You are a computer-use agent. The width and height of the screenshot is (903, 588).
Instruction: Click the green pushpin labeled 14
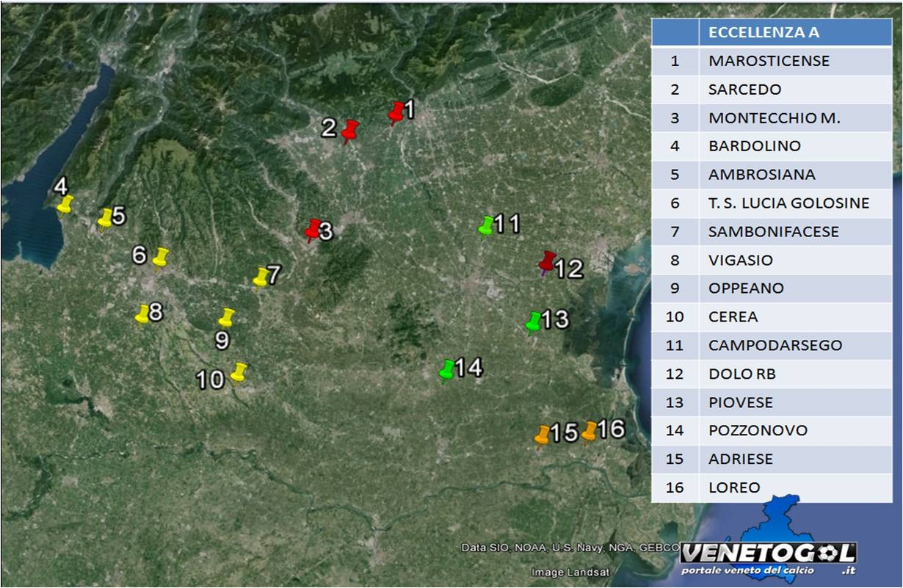(x=446, y=370)
